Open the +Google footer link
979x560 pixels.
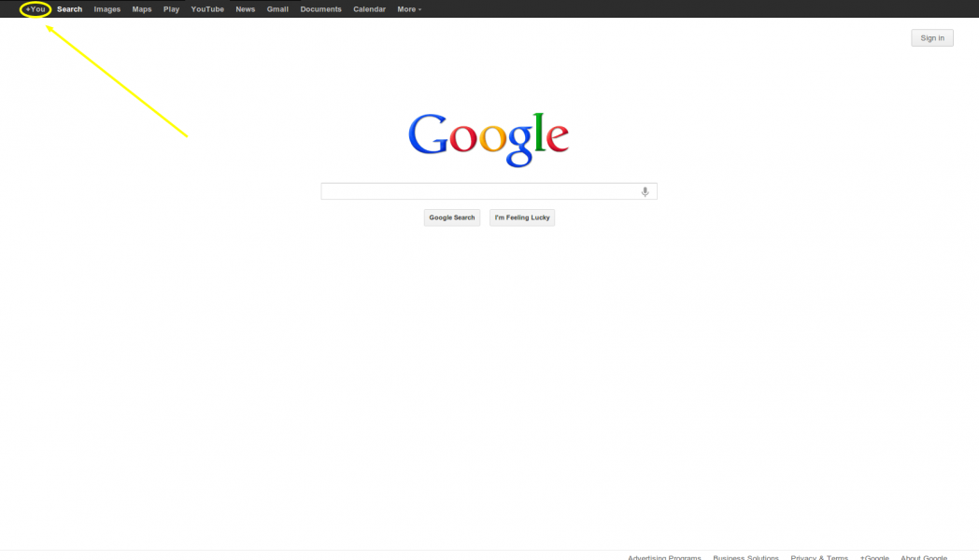coord(874,557)
